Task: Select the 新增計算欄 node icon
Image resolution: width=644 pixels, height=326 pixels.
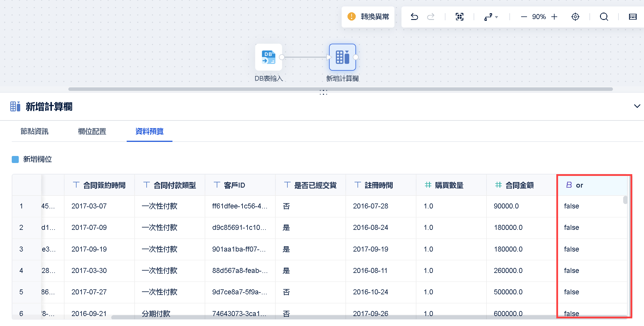Action: (x=342, y=57)
